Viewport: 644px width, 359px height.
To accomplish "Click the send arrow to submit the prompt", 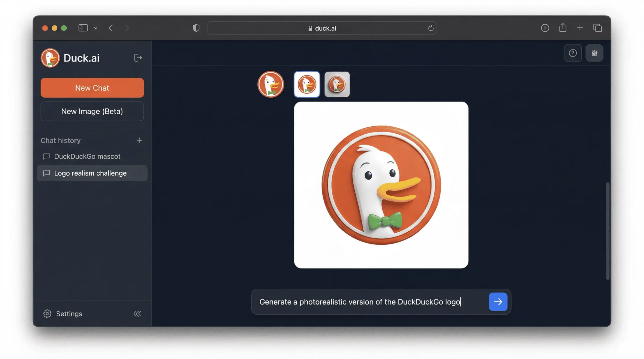I will click(498, 302).
